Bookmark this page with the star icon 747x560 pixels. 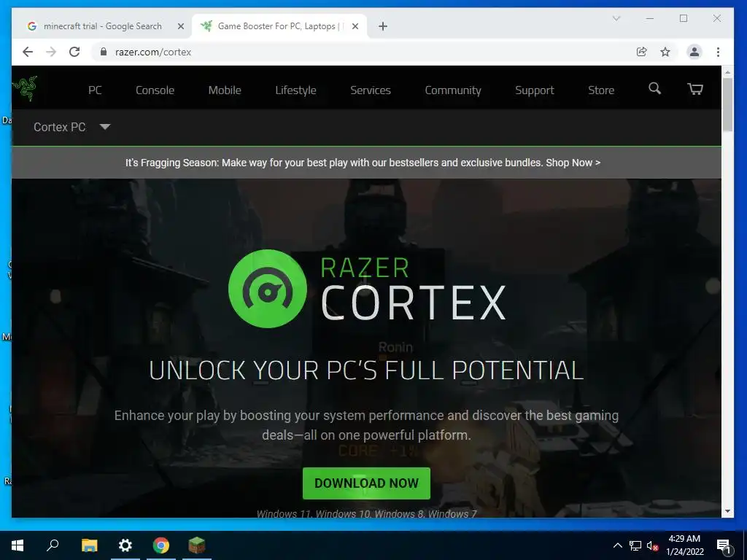(665, 52)
